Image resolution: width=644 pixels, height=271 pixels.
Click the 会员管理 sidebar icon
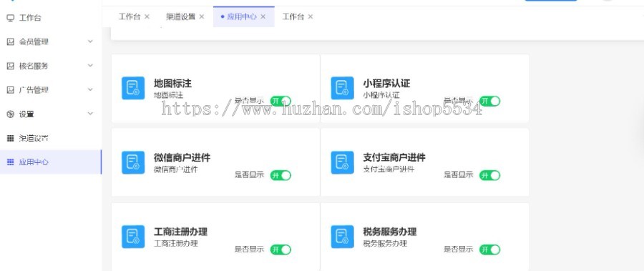tap(11, 41)
